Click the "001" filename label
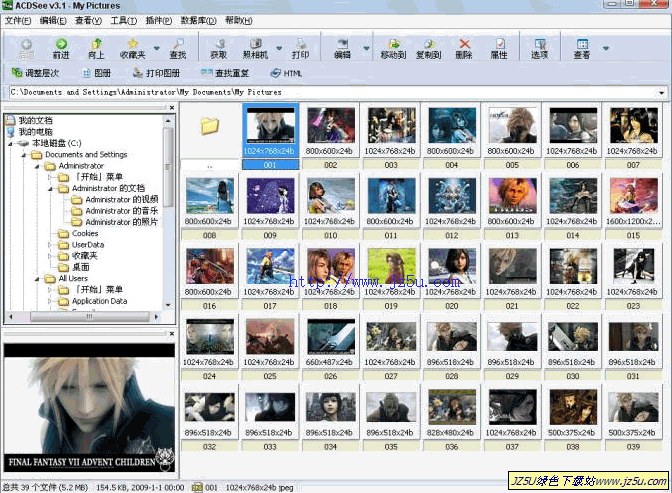 (270, 165)
